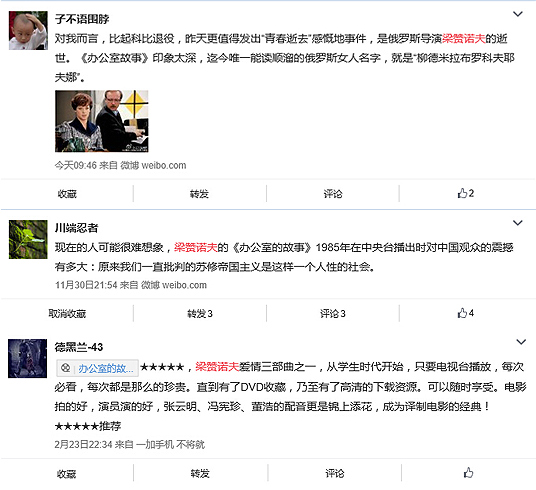The image size is (536, 490).
Task: Open 评论 3 on 川端忍者's post
Action: (333, 314)
